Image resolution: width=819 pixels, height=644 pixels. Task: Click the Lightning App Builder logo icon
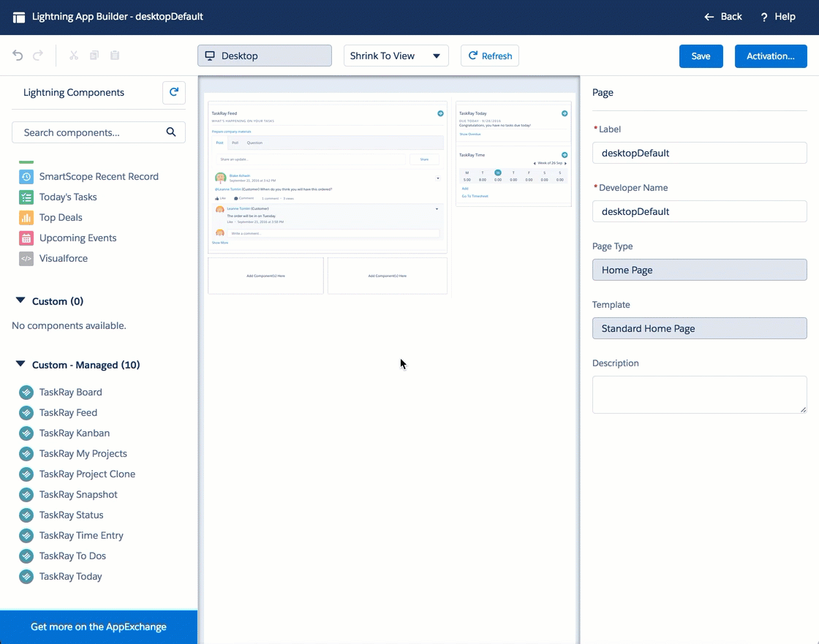19,18
